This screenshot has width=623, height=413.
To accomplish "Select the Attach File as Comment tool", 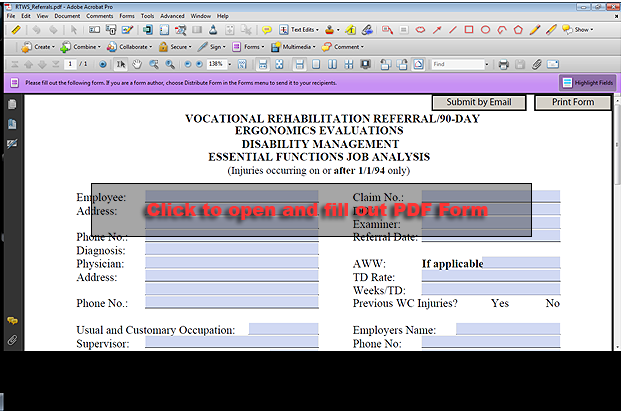I will click(368, 30).
